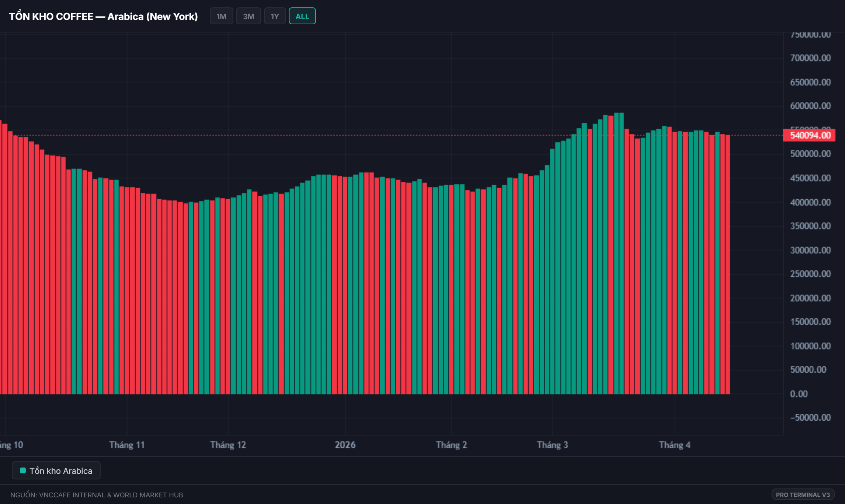Click the Tháng 4 time axis label
This screenshot has height=504, width=845.
click(675, 445)
